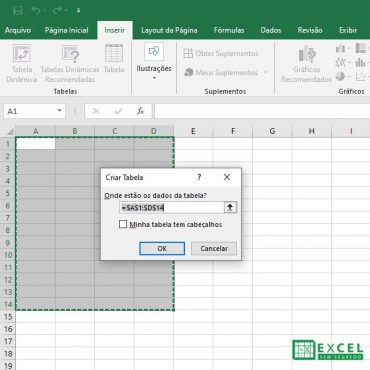This screenshot has width=370, height=370.
Task: Insert a statistic chart
Action: pos(360,62)
